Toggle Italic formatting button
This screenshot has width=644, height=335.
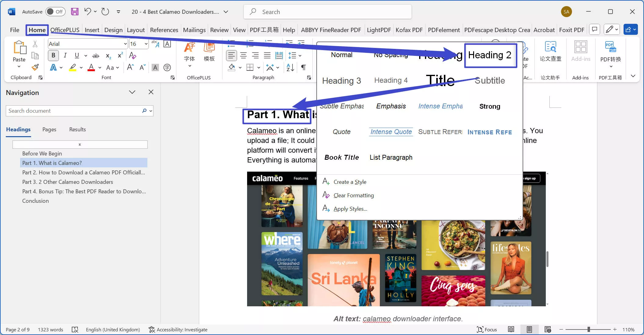click(65, 56)
